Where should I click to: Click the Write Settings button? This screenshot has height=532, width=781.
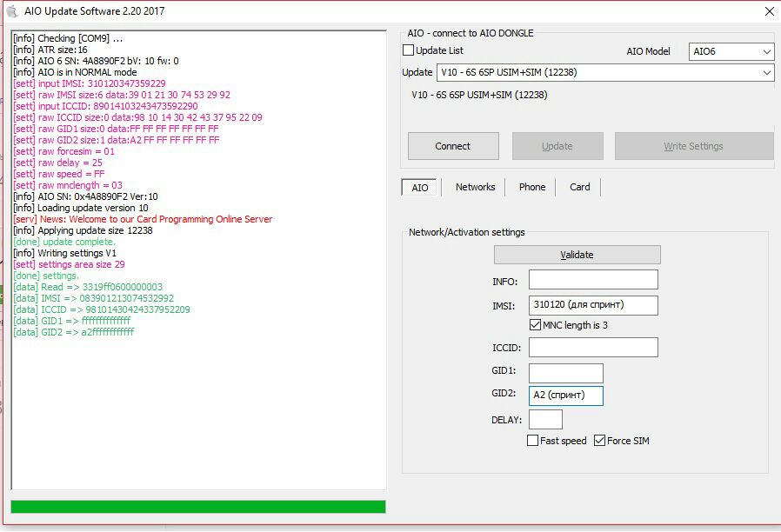click(693, 146)
